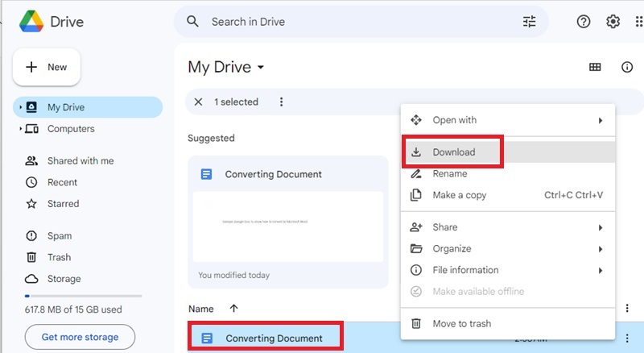Open My Drive title dropdown
This screenshot has width=644, height=353.
click(x=260, y=67)
